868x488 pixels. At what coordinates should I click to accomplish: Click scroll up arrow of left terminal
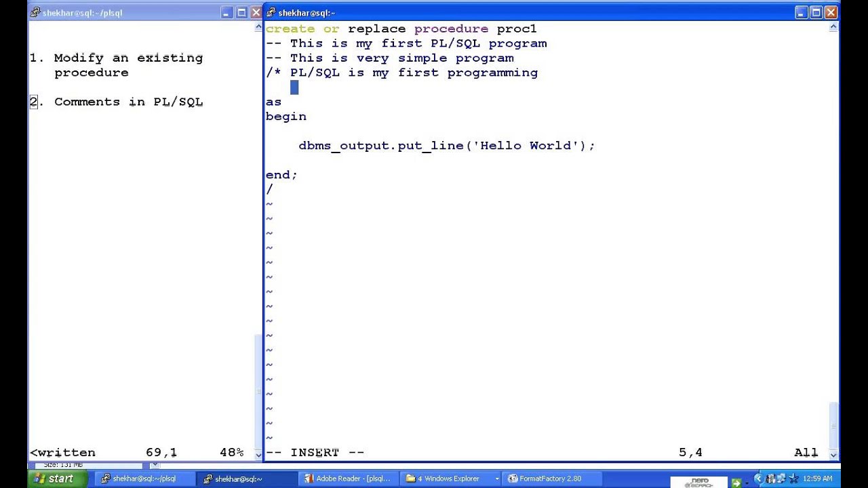(258, 27)
